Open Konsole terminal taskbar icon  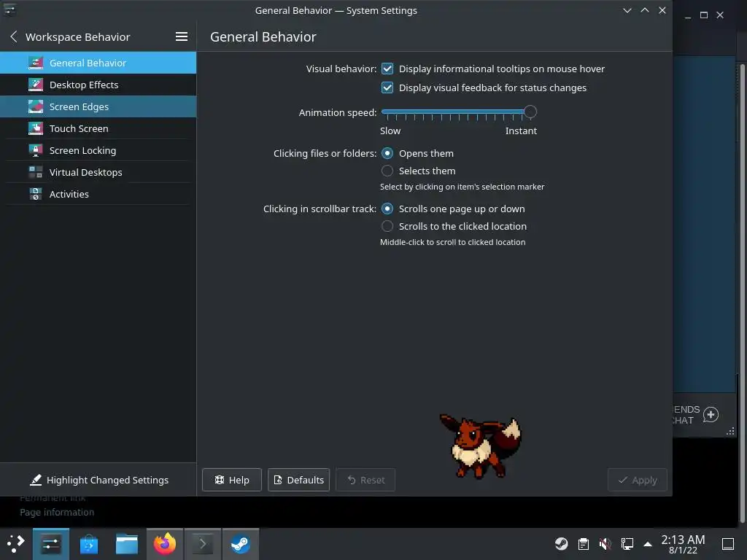tap(203, 544)
